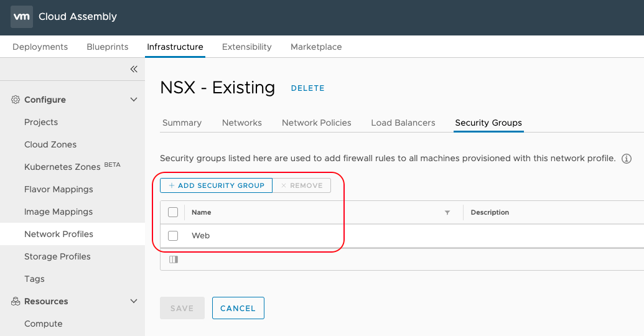
Task: Open Kubernetes Zones in the sidebar
Action: 62,167
